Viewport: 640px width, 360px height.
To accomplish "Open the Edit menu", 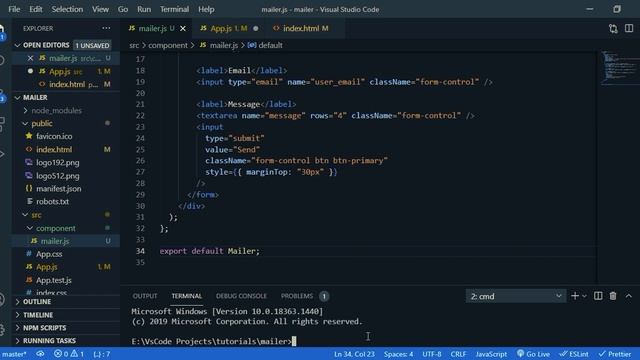I will [36, 9].
